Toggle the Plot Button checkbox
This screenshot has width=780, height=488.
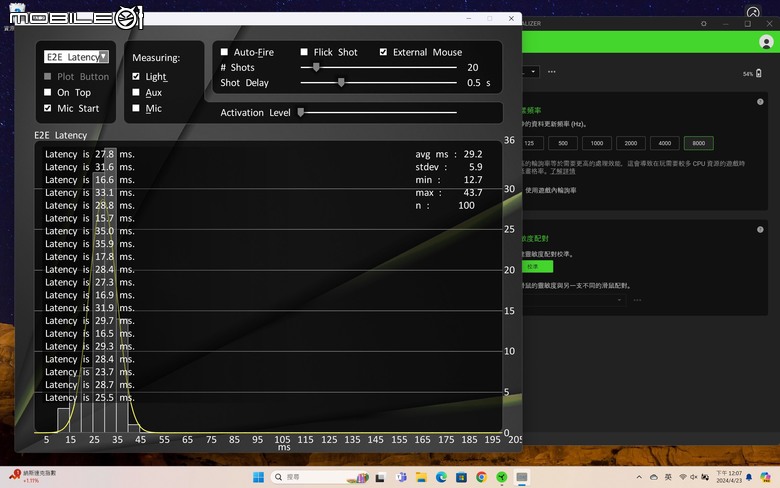coord(48,76)
